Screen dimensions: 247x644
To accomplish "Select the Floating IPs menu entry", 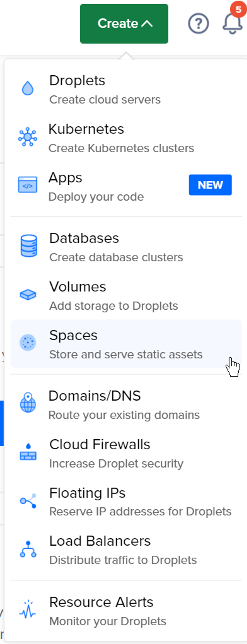I will (x=126, y=502).
